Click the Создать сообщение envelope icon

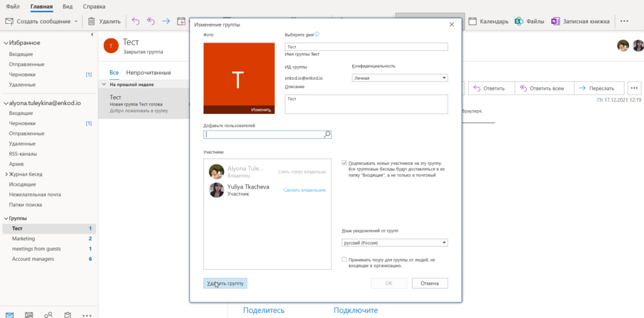(9, 21)
